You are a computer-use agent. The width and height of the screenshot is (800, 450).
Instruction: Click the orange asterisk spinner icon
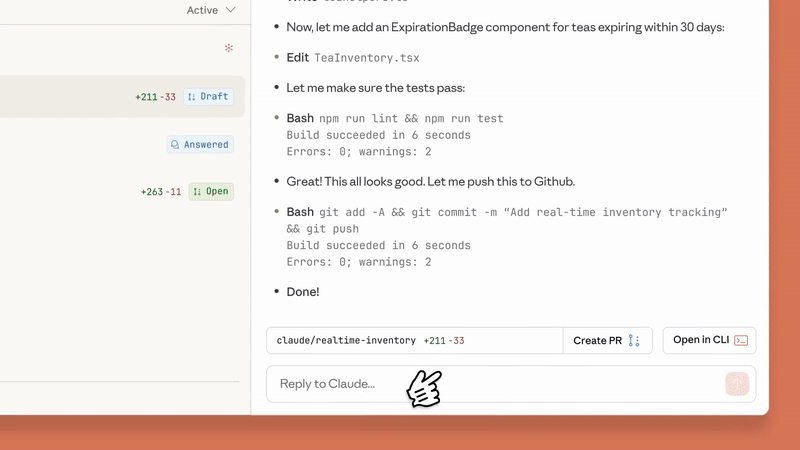pos(229,48)
